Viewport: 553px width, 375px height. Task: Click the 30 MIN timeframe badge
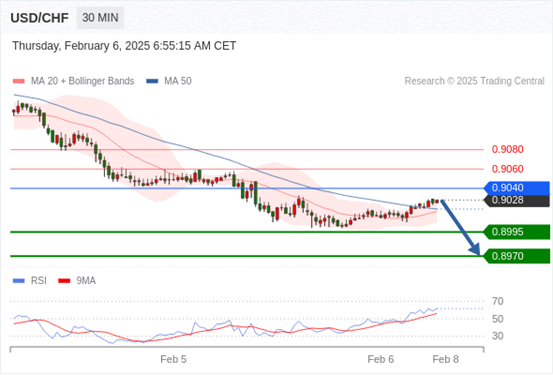[100, 18]
